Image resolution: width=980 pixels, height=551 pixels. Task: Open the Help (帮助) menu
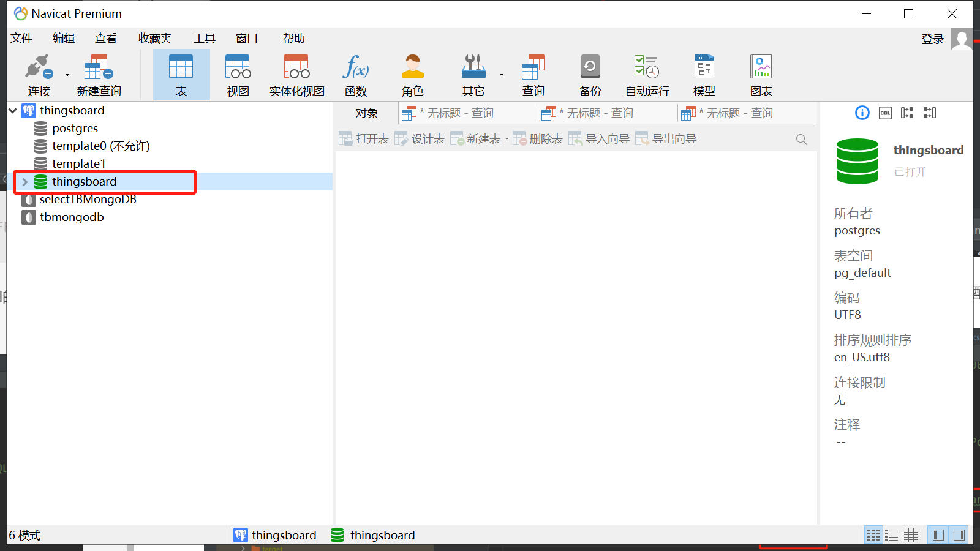[x=294, y=39]
